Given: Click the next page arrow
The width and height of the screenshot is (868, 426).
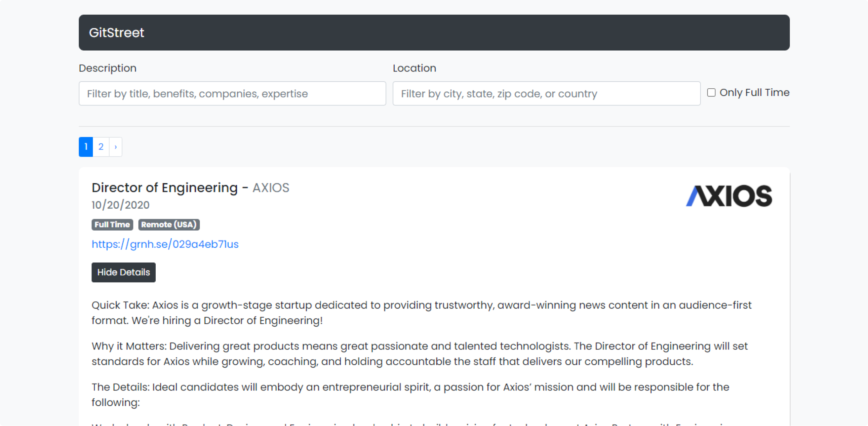Looking at the screenshot, I should click(116, 146).
